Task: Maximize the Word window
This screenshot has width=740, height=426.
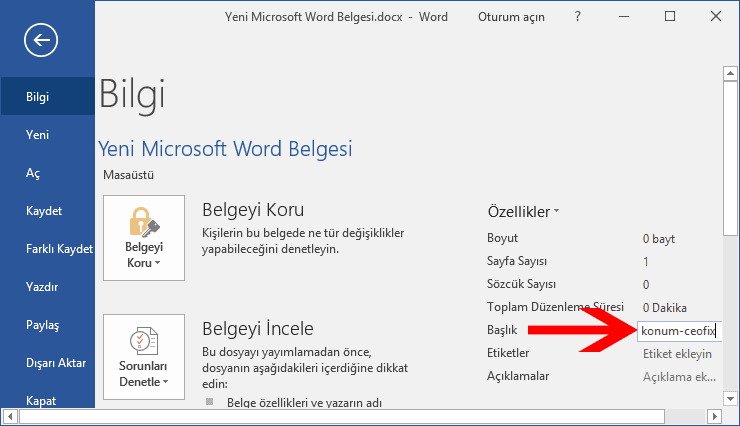Action: coord(670,17)
